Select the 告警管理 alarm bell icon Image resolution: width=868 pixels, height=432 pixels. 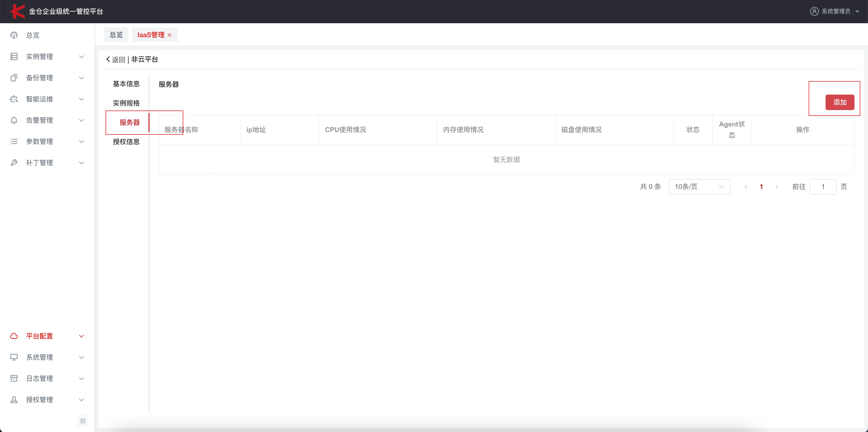(x=14, y=120)
